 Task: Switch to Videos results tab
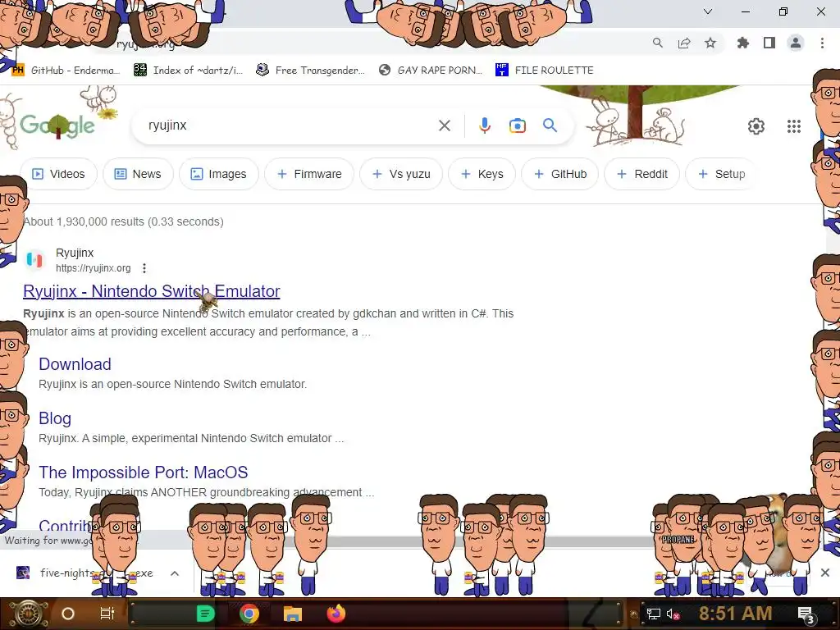tap(58, 174)
